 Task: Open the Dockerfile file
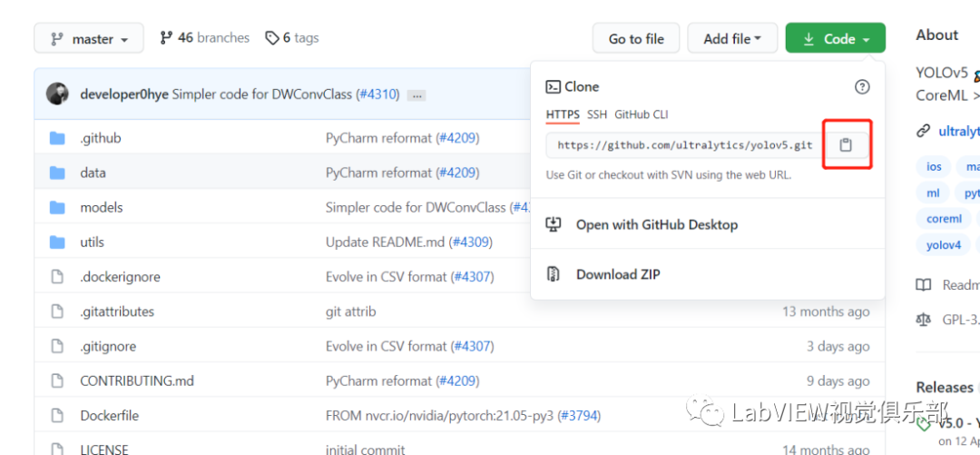point(110,416)
